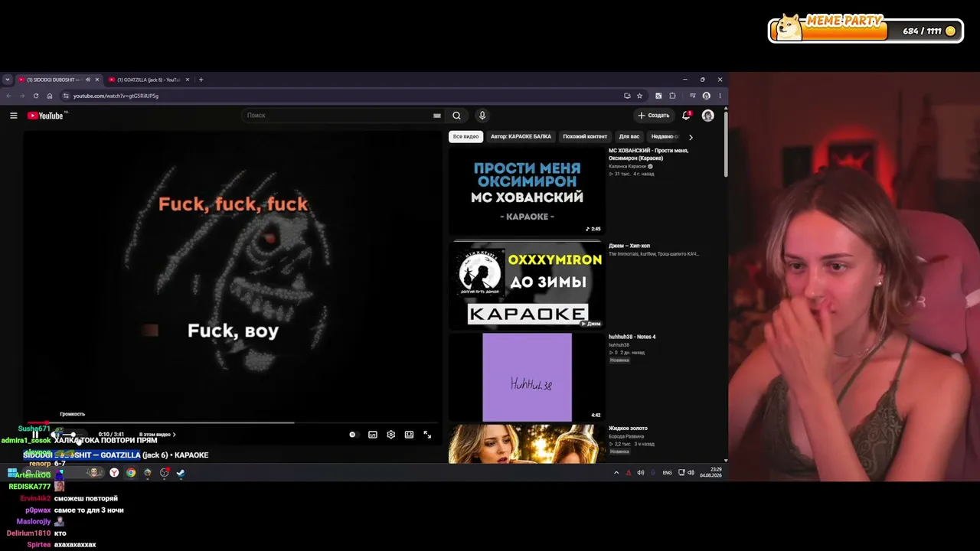The height and width of the screenshot is (551, 980).
Task: Open the YouTube guide hamburger menu
Action: pos(13,116)
